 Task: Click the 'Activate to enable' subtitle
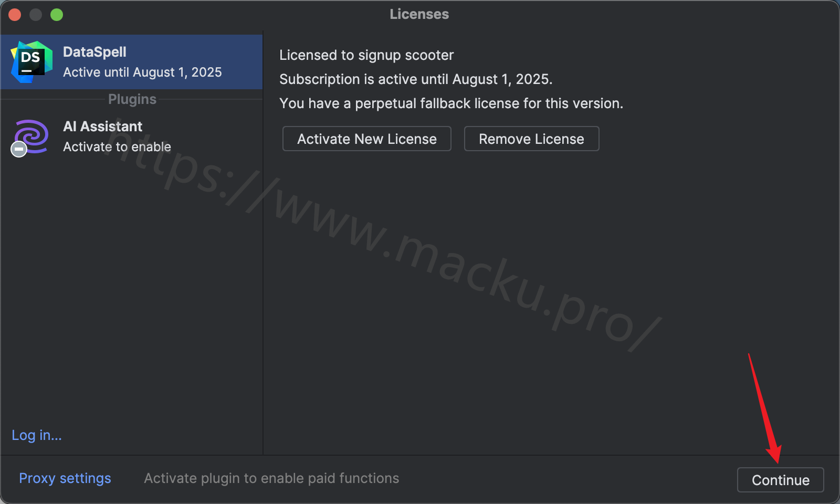[x=117, y=146]
